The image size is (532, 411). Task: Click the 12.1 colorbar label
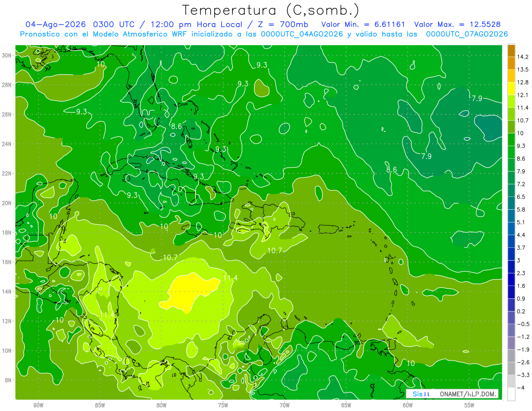(523, 95)
